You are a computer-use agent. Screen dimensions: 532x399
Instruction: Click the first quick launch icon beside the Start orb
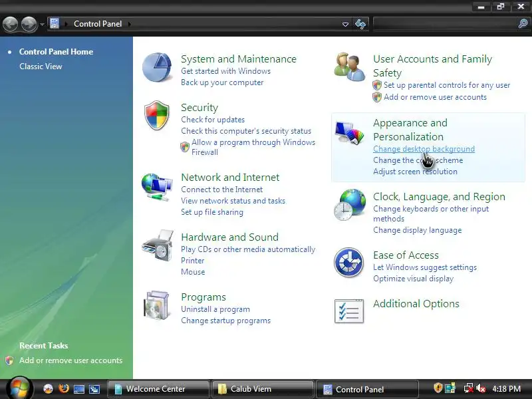point(48,389)
